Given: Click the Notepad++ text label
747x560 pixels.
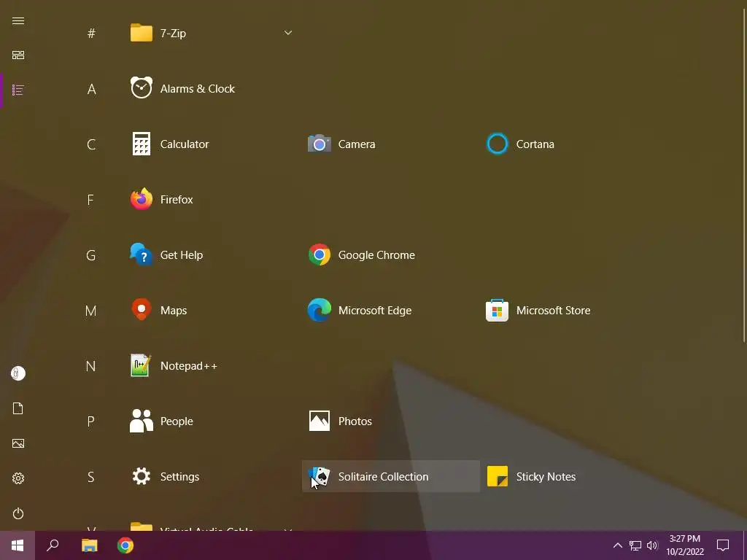Looking at the screenshot, I should point(189,366).
